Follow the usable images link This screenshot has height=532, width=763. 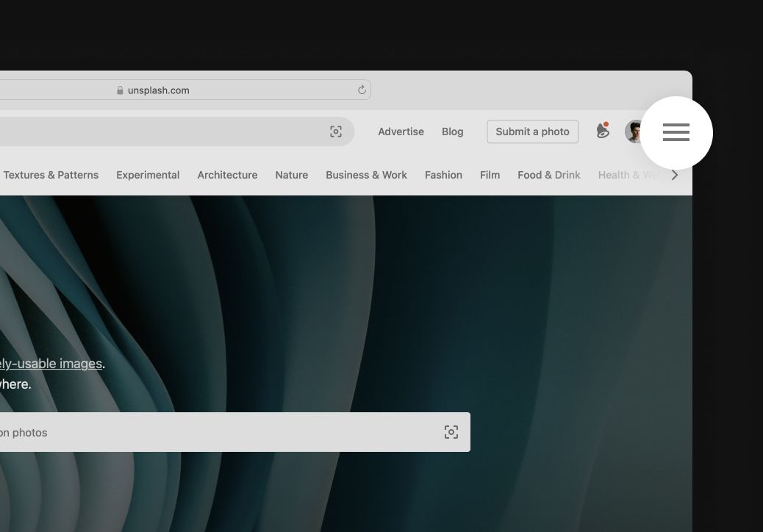51,364
